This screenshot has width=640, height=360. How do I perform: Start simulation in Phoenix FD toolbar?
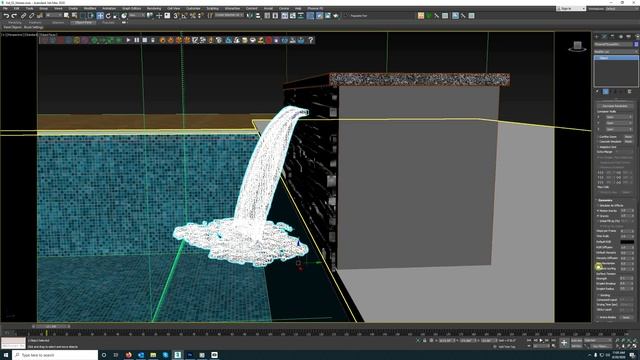coord(128,40)
